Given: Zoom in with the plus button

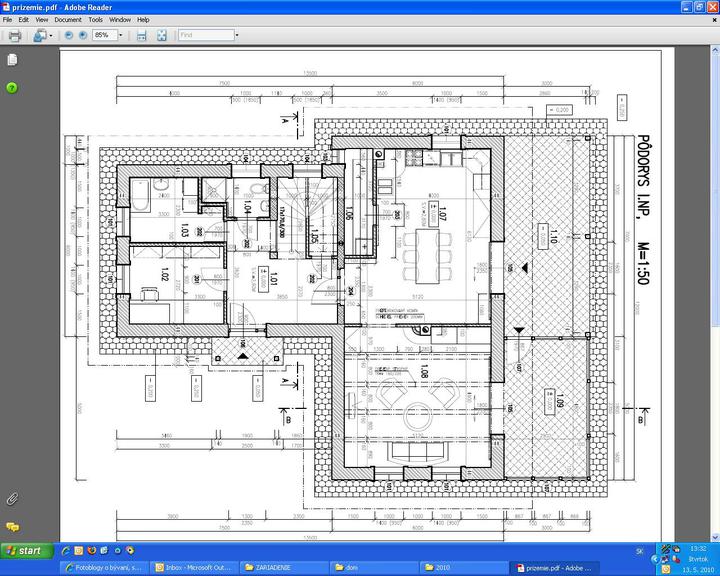Looking at the screenshot, I should point(83,35).
